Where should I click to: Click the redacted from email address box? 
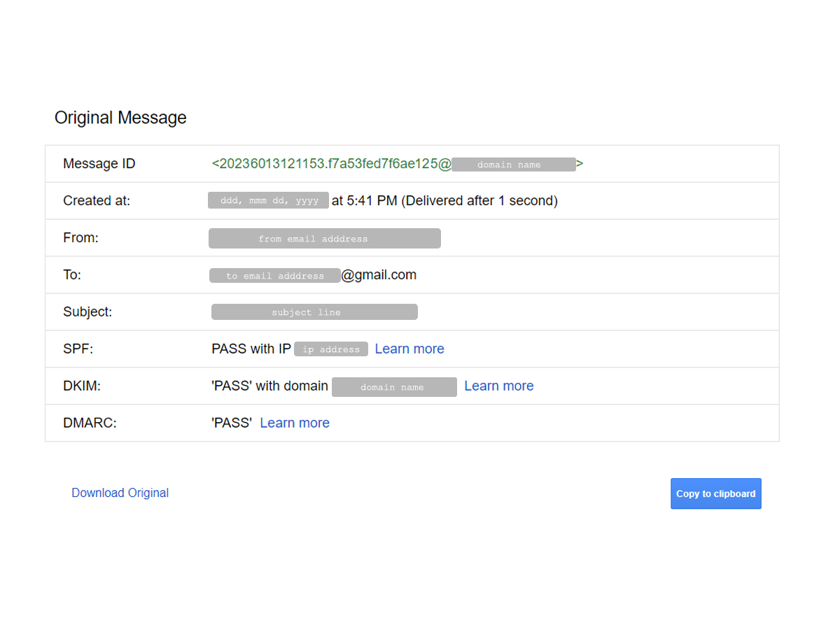(324, 238)
